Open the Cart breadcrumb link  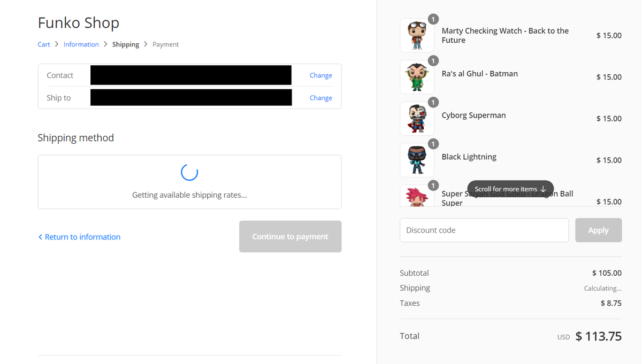click(44, 44)
